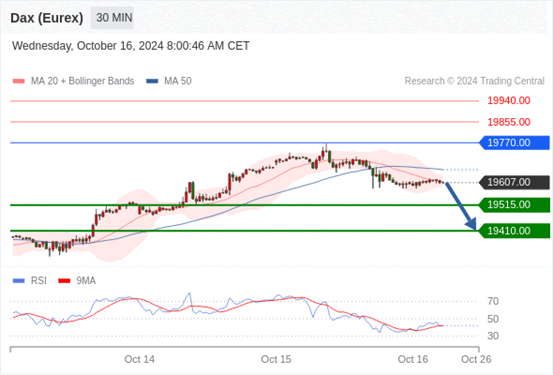Image resolution: width=553 pixels, height=375 pixels.
Task: Click the blue 19770.00 pivot tag
Action: pos(514,143)
